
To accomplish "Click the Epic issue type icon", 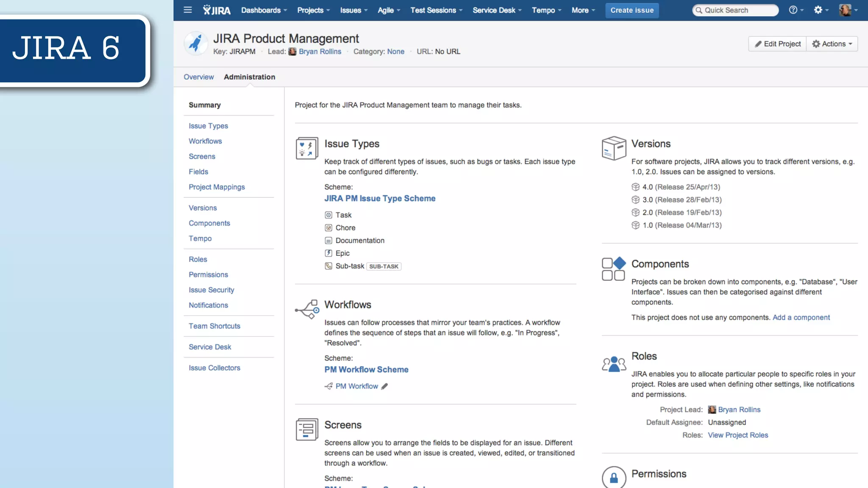I will click(x=328, y=253).
